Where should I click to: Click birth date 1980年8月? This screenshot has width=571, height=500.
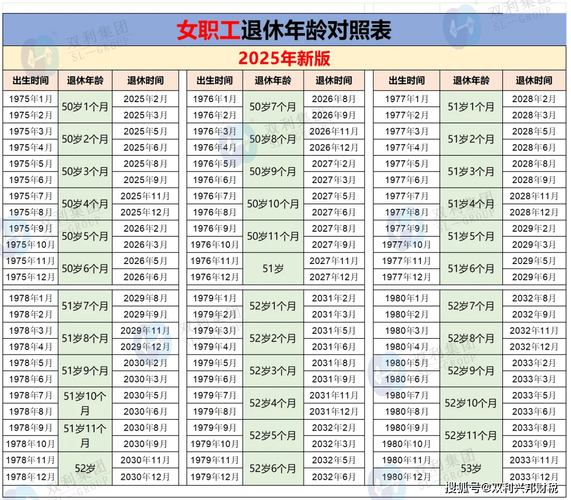coord(407,412)
